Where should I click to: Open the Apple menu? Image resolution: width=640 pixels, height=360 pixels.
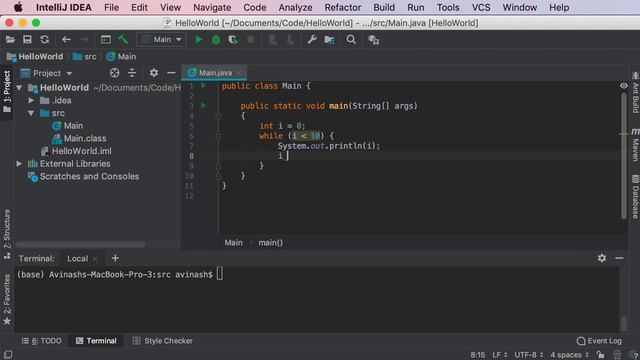tap(18, 7)
